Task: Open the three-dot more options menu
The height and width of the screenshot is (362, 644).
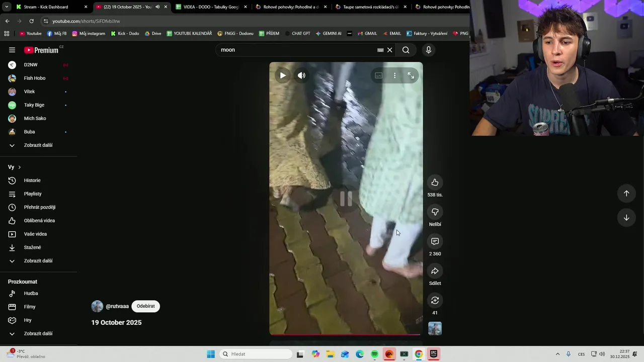Action: coord(394,75)
